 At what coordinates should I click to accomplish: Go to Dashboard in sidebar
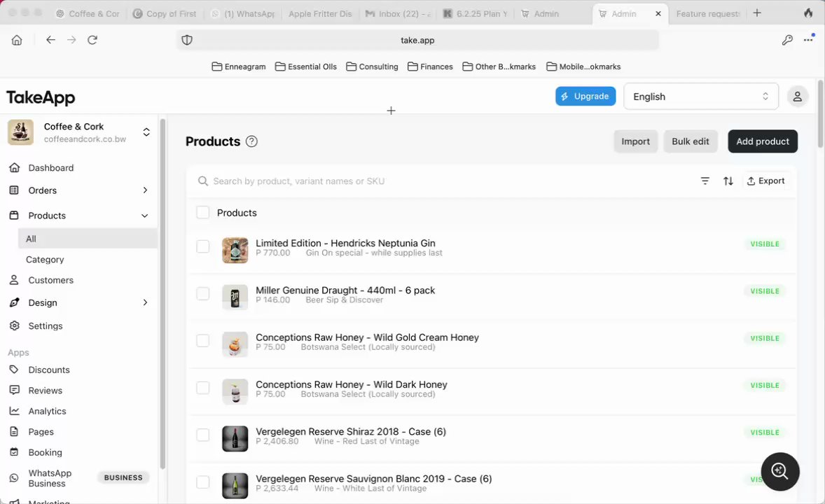(50, 168)
